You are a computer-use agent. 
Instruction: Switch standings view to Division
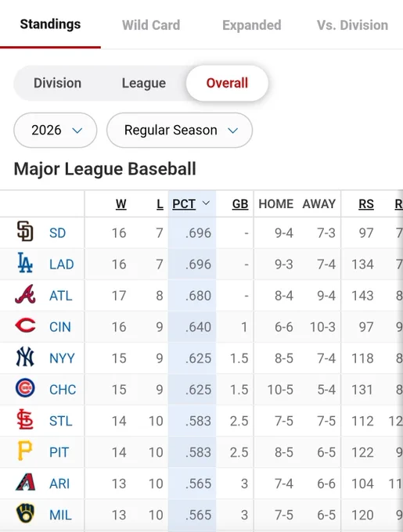(57, 83)
